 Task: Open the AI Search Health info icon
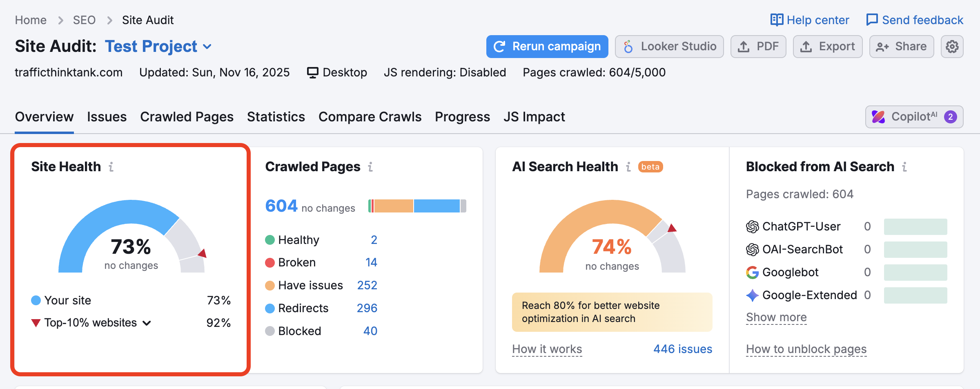(628, 167)
